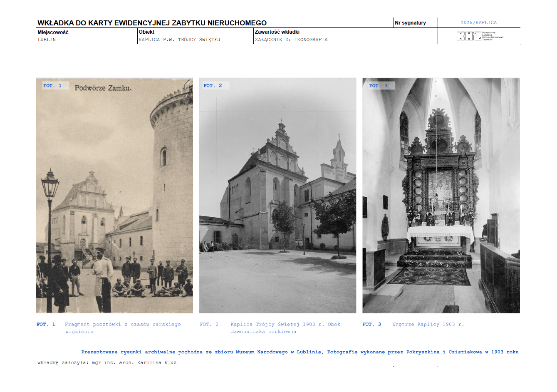Select the locality value 'LUBLIN'

[47, 40]
